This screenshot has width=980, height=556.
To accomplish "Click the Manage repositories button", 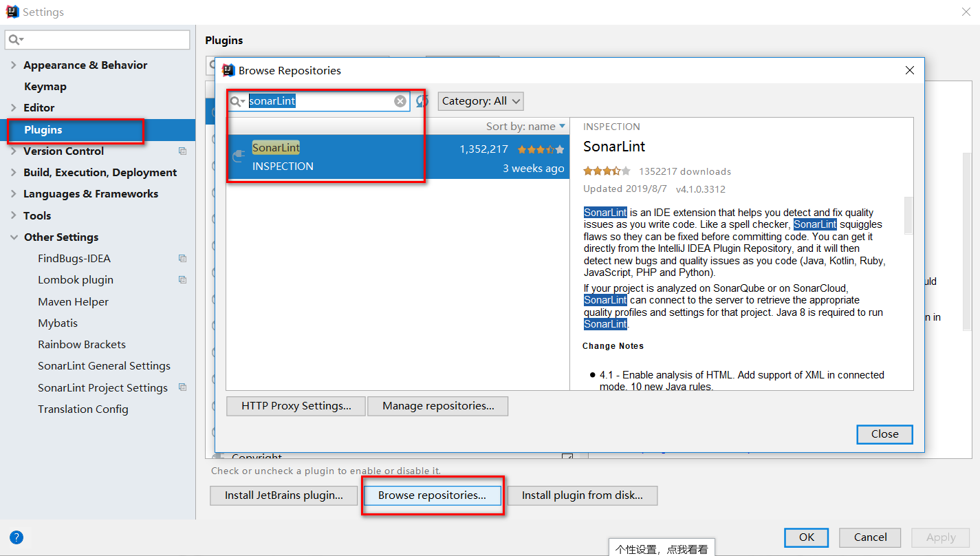I will tap(438, 406).
